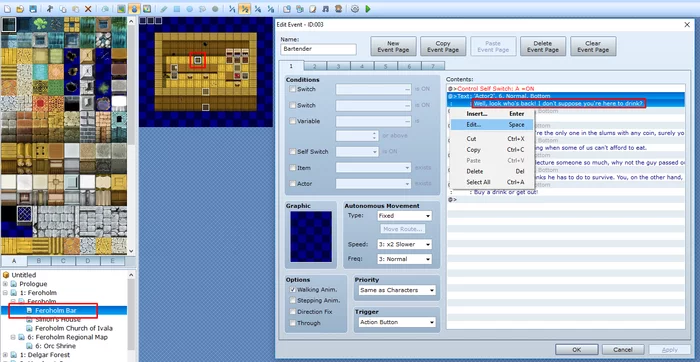Click the event Graphic preview box
Image resolution: width=700 pixels, height=362 pixels.
[311, 237]
